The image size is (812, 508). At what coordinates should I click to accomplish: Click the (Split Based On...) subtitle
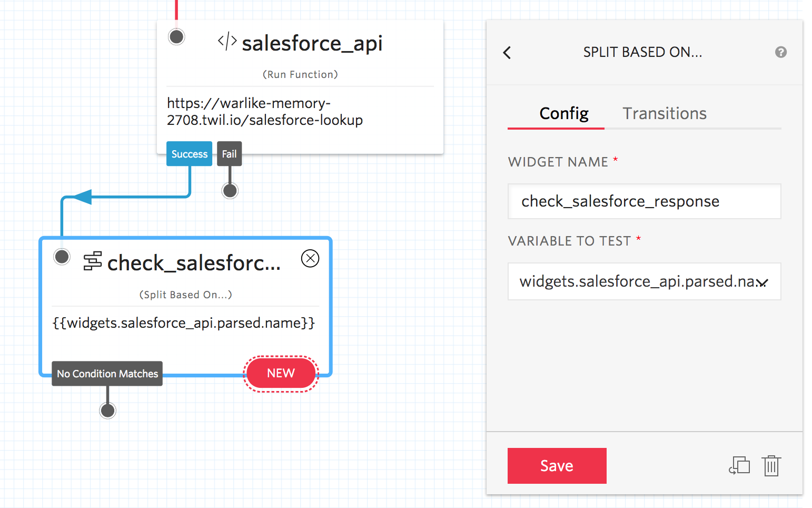(185, 295)
